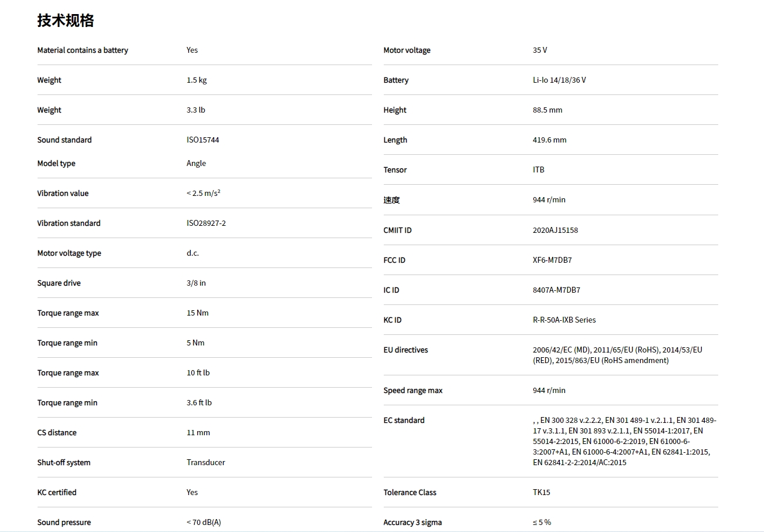Select the FCC ID value XF6-M7DB7

pos(552,260)
